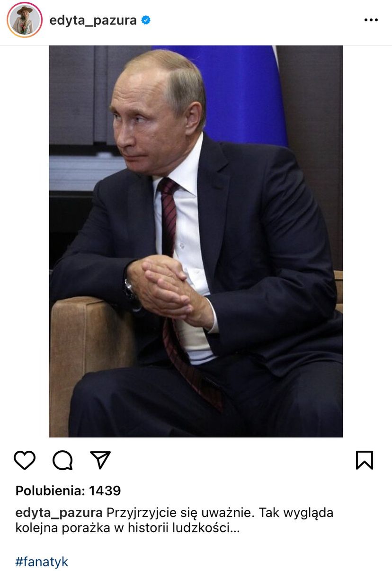Like the post with the heart icon
392x571 pixels.
25,460
